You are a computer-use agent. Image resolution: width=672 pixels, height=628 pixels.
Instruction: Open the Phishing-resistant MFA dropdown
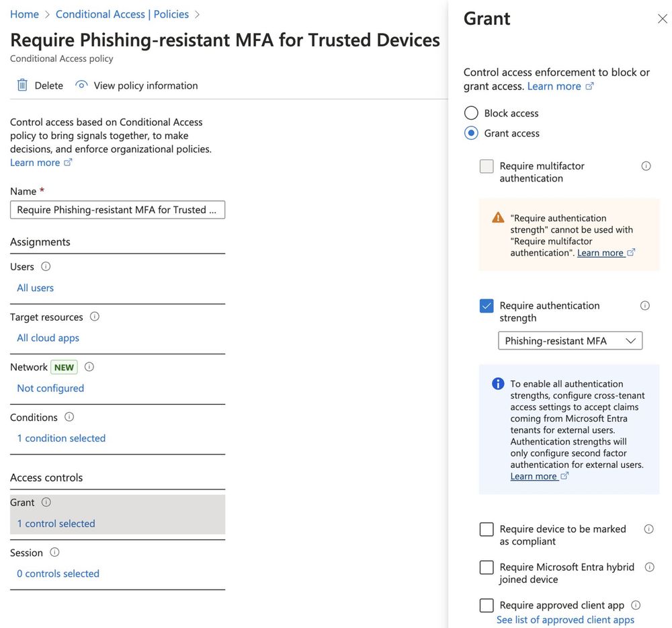click(x=570, y=341)
